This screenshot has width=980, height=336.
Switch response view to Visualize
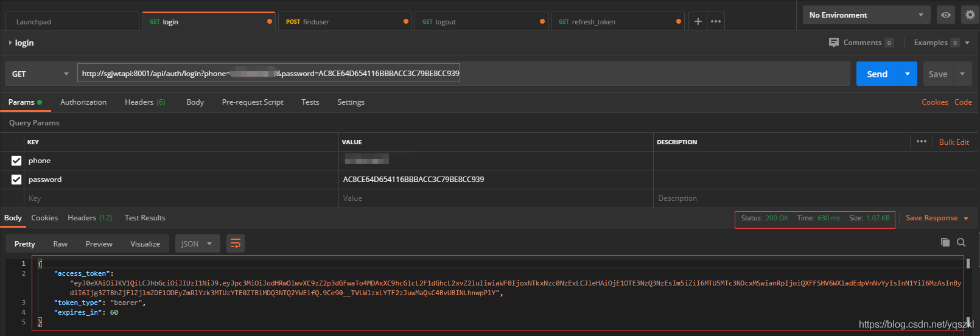[x=145, y=243]
